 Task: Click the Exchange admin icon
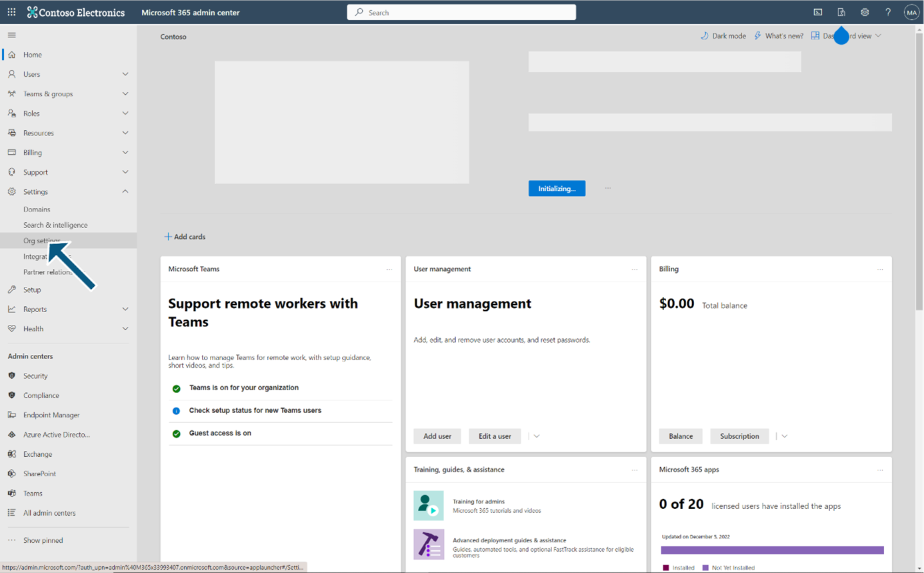tap(11, 454)
